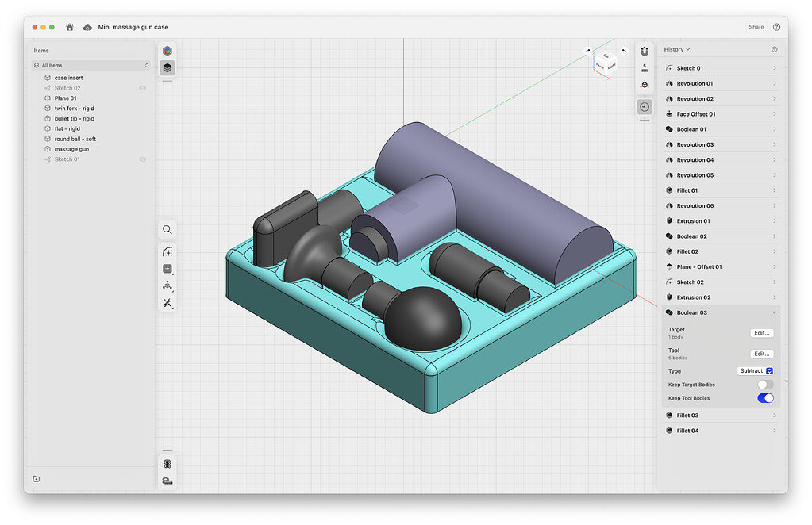
Task: Select the wrench adjustment tool icon
Action: (167, 303)
